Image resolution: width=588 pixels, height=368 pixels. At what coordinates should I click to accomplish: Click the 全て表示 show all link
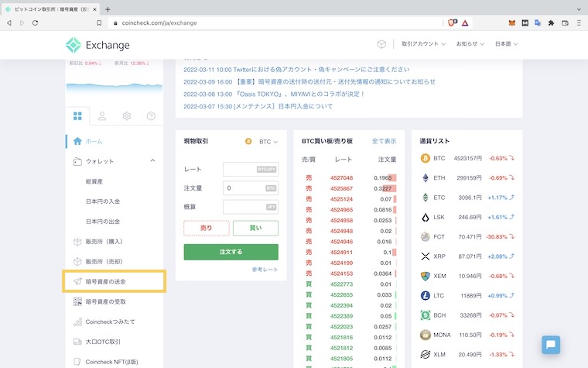tap(384, 141)
